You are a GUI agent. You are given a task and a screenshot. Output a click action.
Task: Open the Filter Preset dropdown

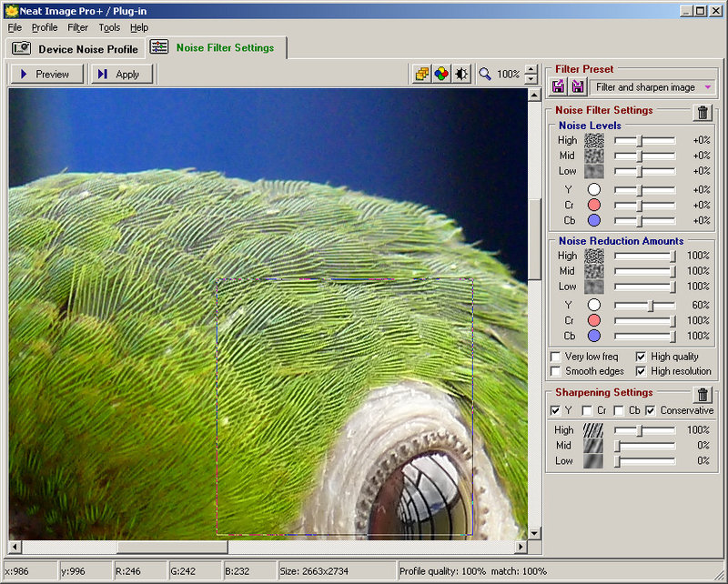point(652,87)
